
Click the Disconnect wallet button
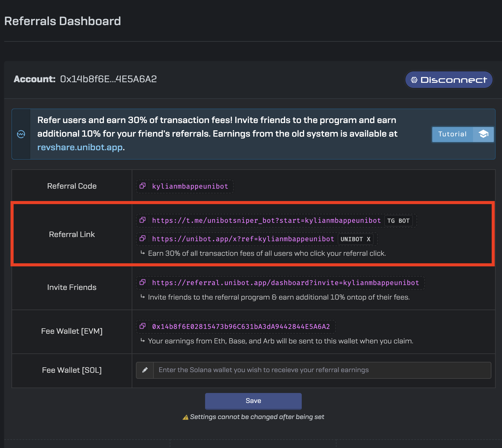point(449,80)
